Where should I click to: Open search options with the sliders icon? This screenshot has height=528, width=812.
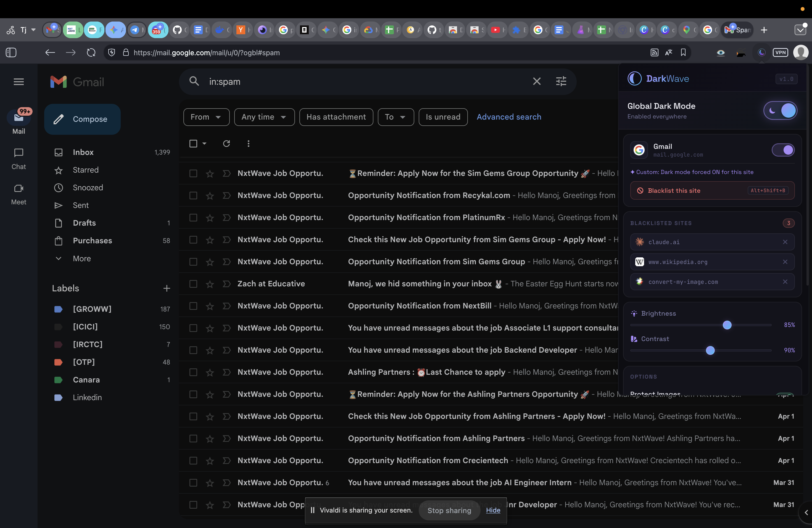561,81
